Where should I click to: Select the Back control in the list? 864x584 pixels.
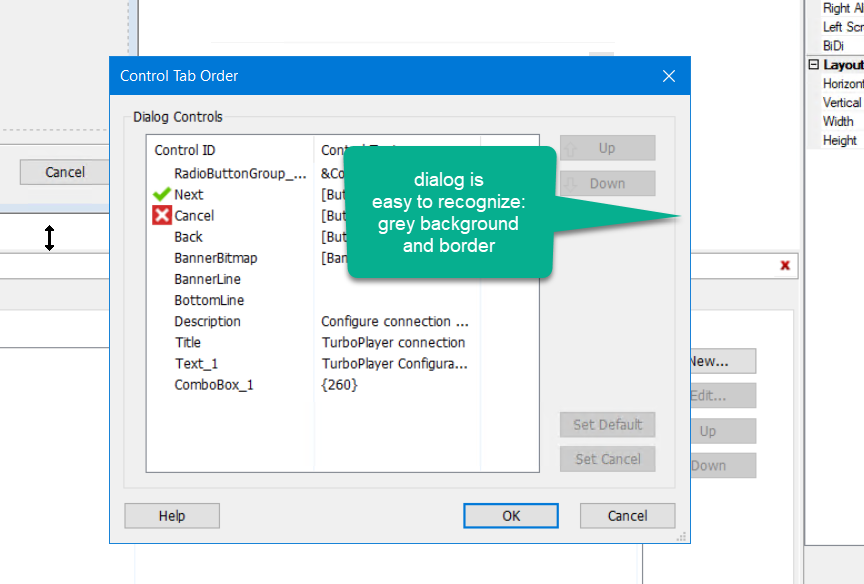[x=188, y=237]
